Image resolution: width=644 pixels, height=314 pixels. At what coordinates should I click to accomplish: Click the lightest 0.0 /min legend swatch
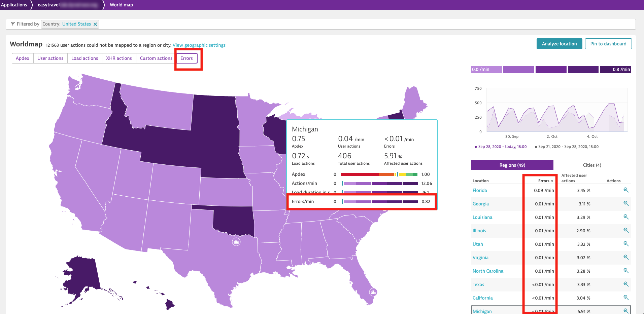487,70
